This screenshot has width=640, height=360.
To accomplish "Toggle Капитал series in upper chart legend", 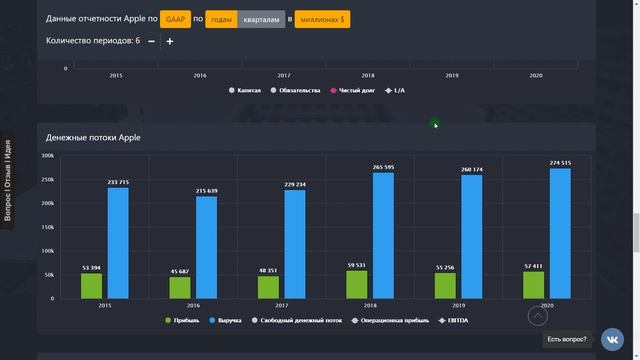I will 245,90.
